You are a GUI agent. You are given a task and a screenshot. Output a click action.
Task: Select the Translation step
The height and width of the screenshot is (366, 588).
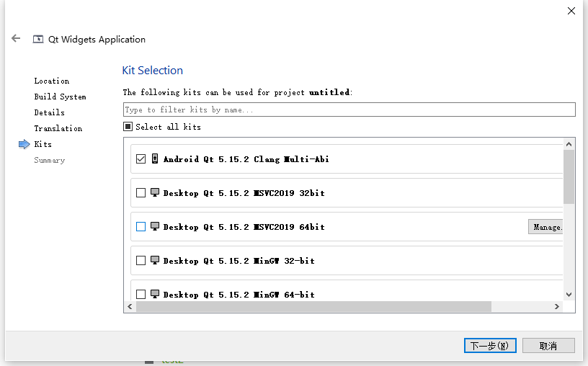[x=58, y=128]
